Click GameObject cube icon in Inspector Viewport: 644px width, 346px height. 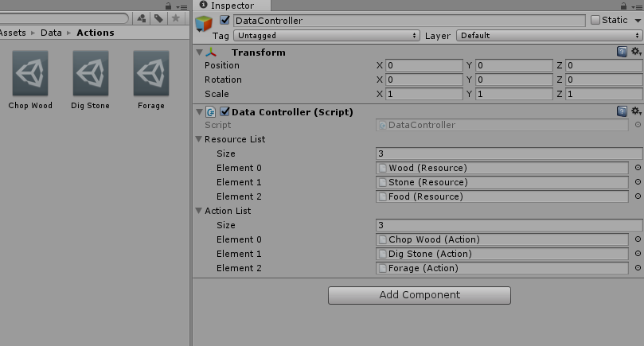(x=205, y=25)
